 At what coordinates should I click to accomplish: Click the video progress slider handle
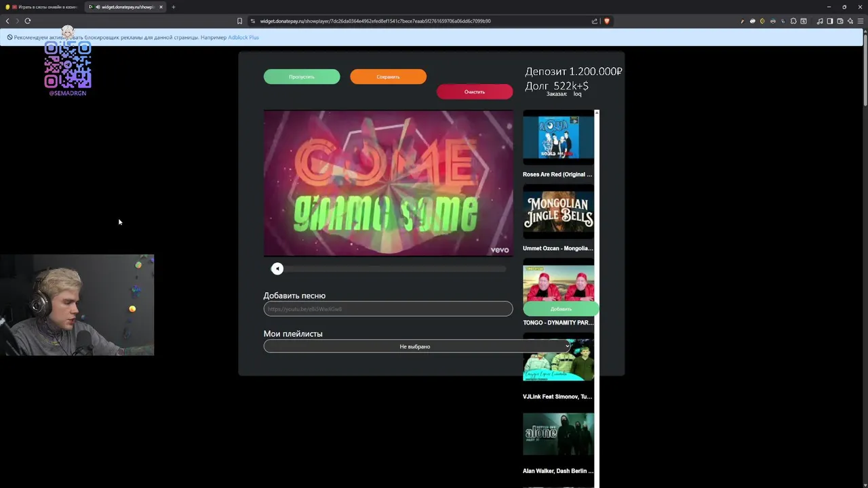[277, 269]
